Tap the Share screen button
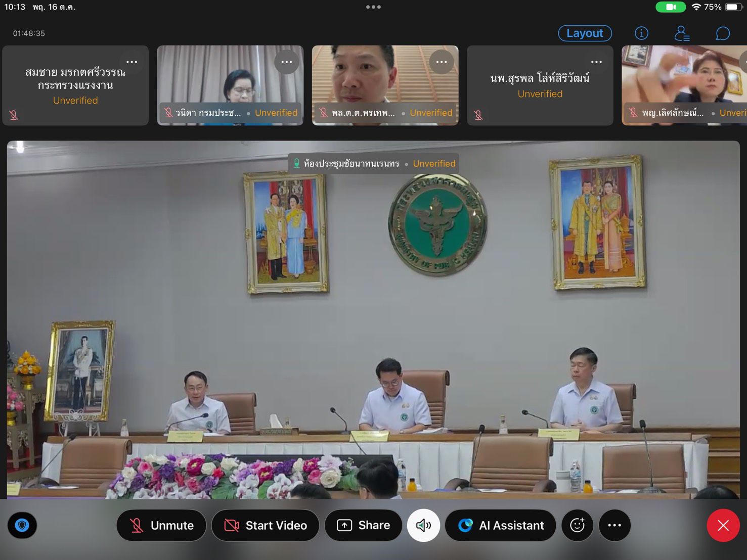The image size is (747, 560). coord(363,525)
